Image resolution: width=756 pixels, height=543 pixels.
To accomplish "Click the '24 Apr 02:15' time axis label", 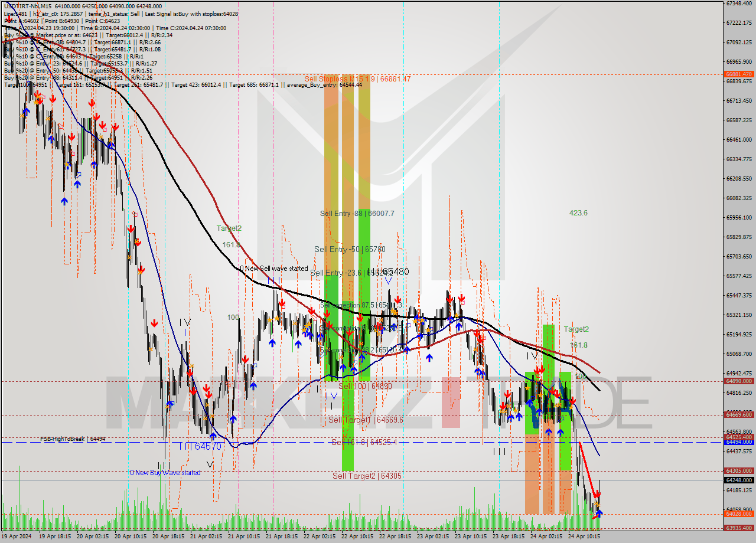I will (x=546, y=537).
